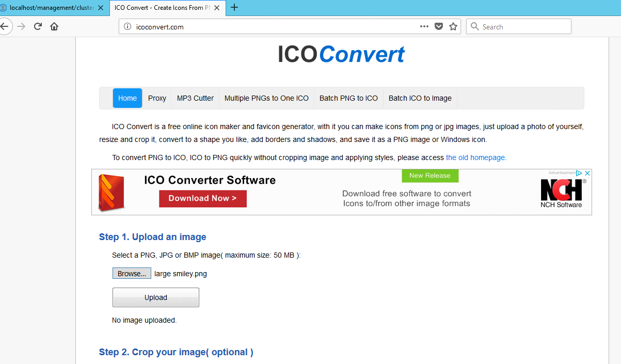Go to the browser Home icon

click(54, 26)
